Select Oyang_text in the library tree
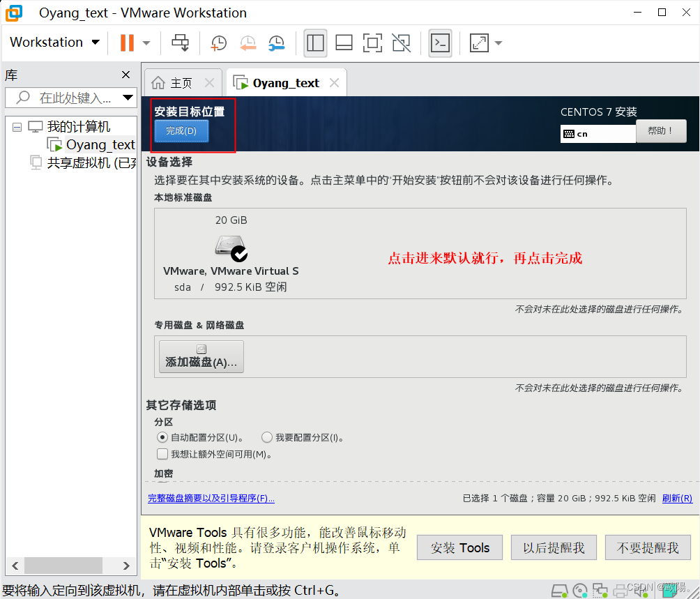The height and width of the screenshot is (599, 700). coord(100,144)
